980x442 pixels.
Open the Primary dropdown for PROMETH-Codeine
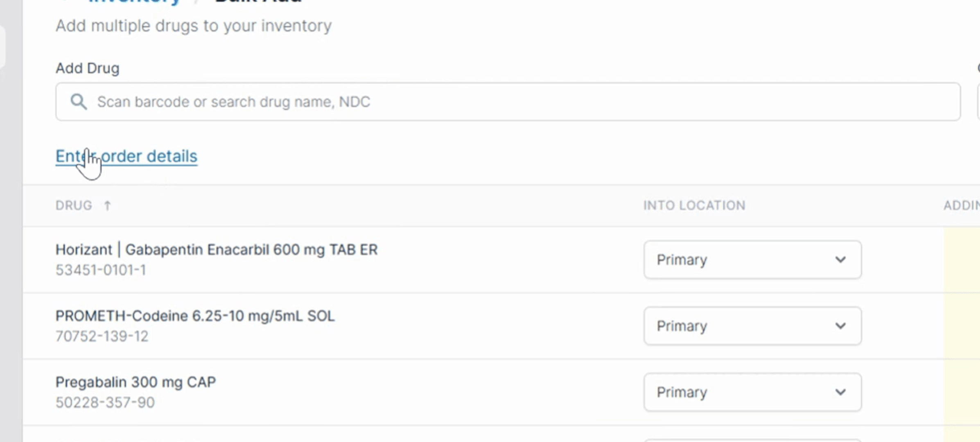pos(752,326)
